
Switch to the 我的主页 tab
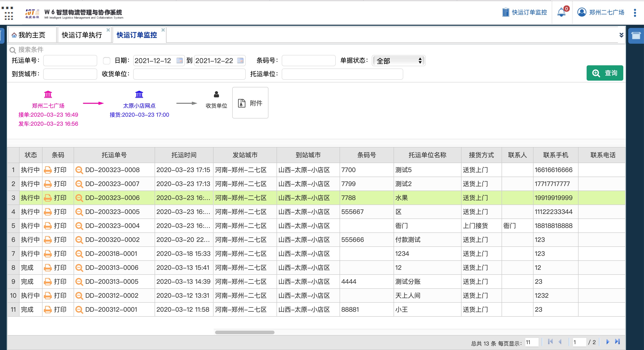[32, 35]
